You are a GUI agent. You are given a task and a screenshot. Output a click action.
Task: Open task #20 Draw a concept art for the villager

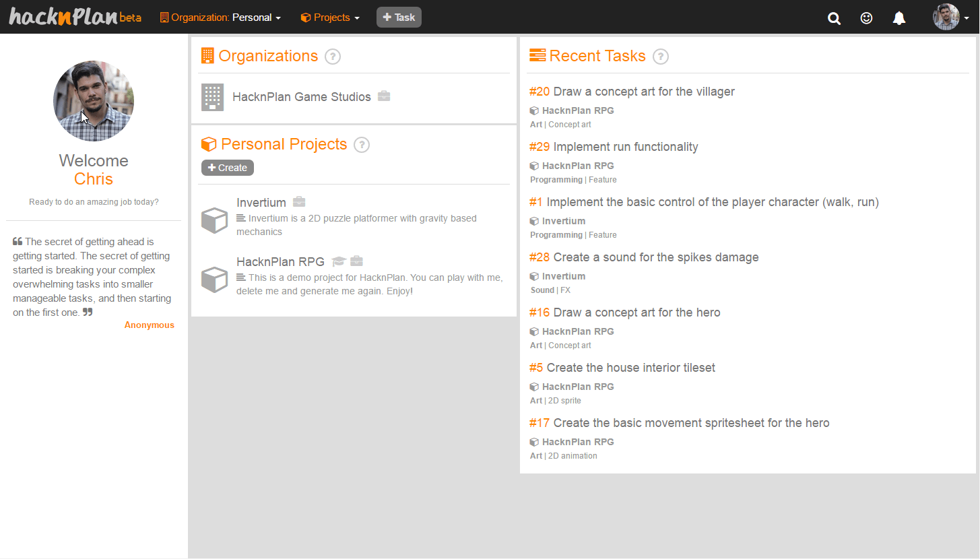632,92
